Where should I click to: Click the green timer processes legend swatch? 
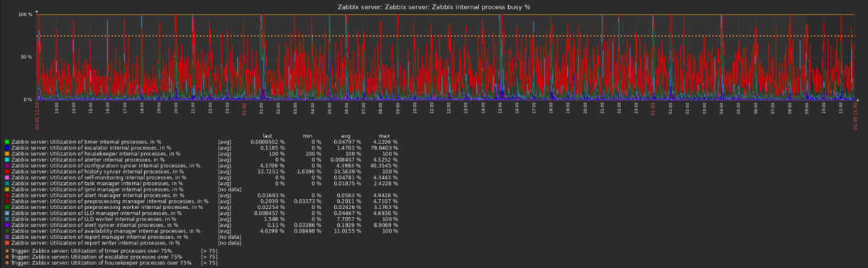click(6, 142)
